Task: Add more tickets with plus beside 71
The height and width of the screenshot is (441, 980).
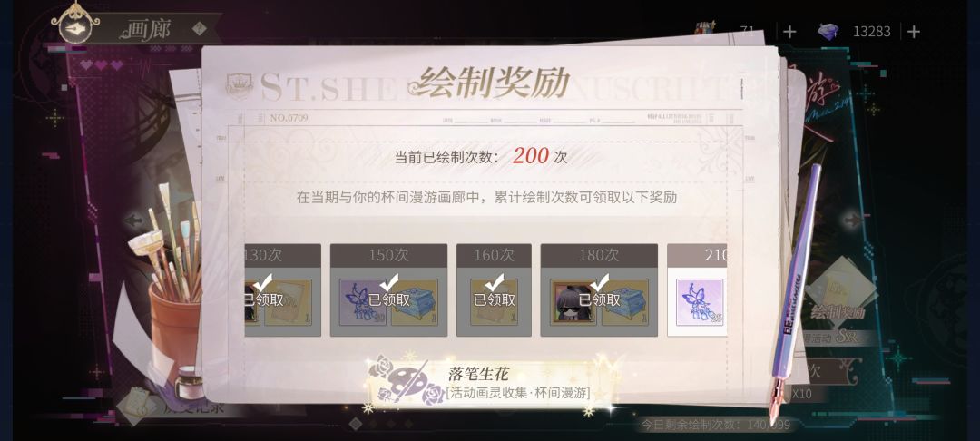Action: click(x=789, y=31)
